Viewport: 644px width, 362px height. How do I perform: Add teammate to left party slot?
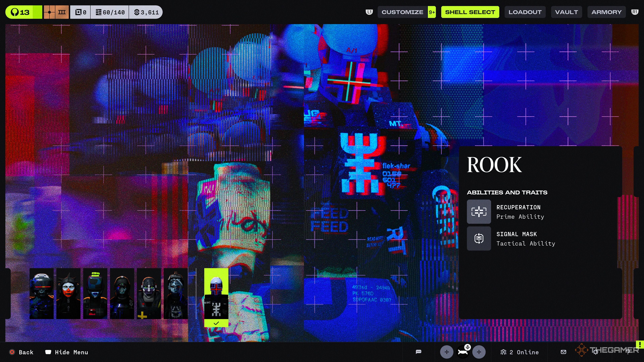(446, 352)
